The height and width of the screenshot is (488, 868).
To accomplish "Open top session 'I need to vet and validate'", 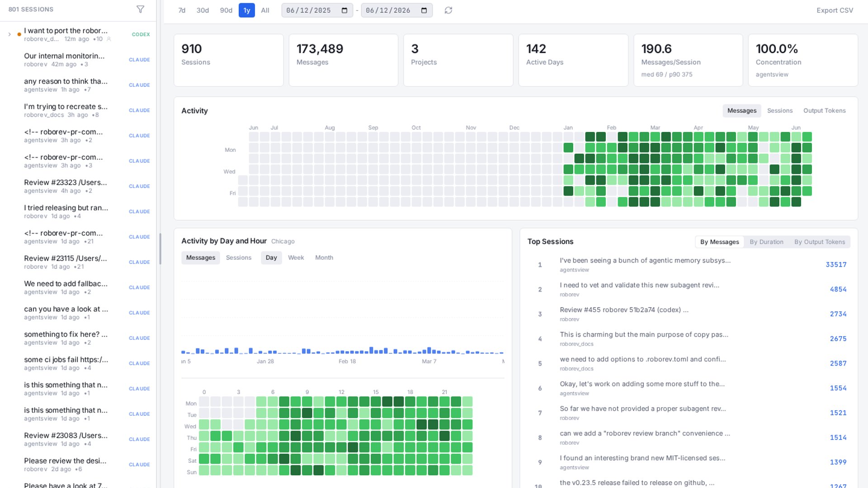I will [x=689, y=289].
